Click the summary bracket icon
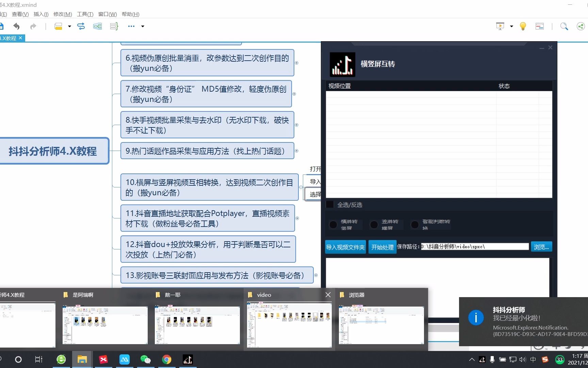588x368 pixels. [114, 26]
